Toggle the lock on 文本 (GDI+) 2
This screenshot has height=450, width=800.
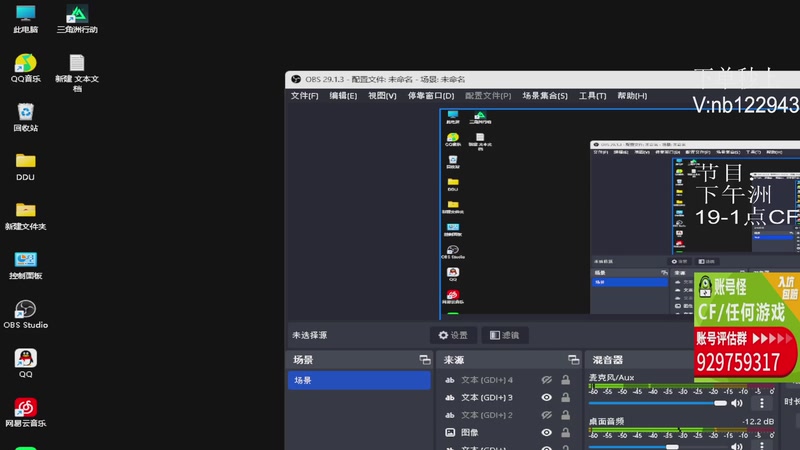[565, 415]
